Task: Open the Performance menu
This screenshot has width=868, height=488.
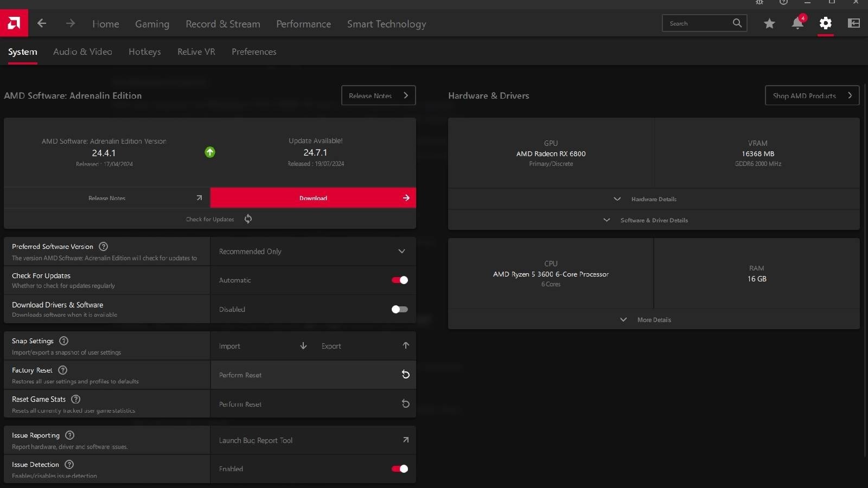Action: [303, 24]
